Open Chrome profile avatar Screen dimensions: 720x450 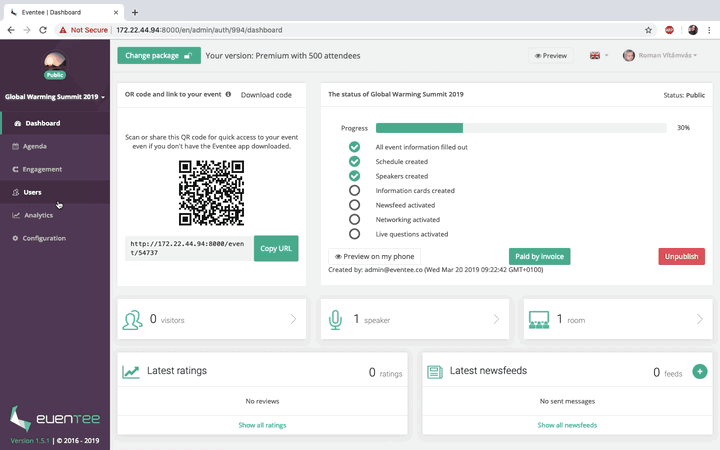tap(693, 30)
